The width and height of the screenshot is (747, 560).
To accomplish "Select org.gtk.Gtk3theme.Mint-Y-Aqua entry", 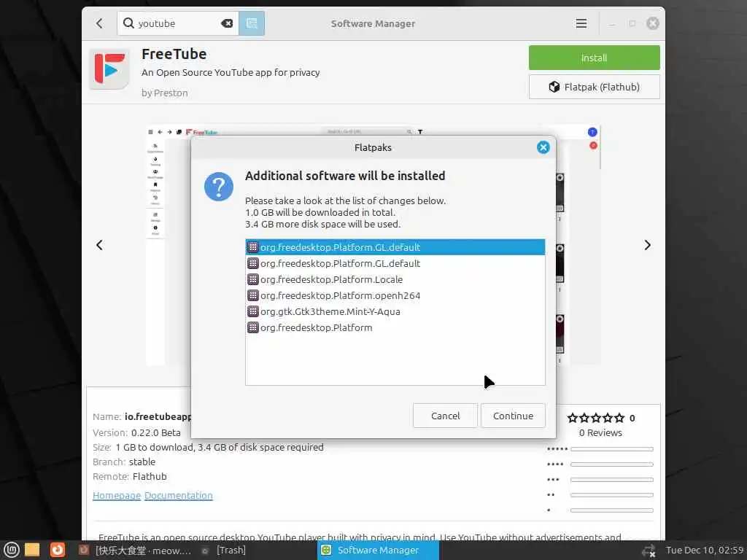I will (x=395, y=311).
